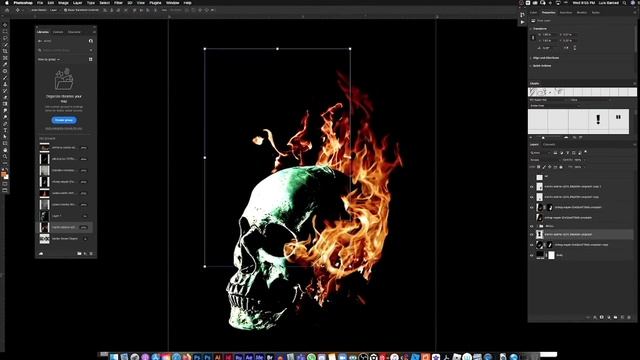Open the Window menu
Viewport: 640px width, 360px height.
tap(173, 3)
